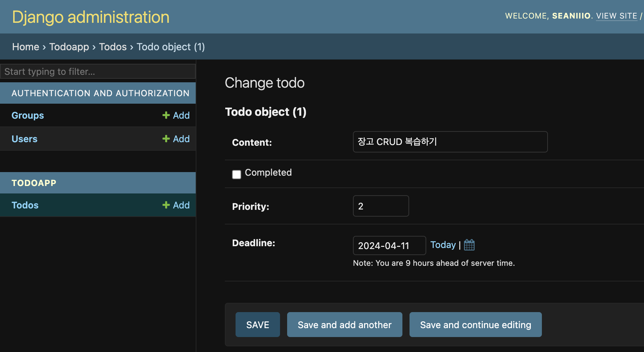Open Todos in the breadcrumb trail
This screenshot has width=644, height=352.
click(x=113, y=47)
